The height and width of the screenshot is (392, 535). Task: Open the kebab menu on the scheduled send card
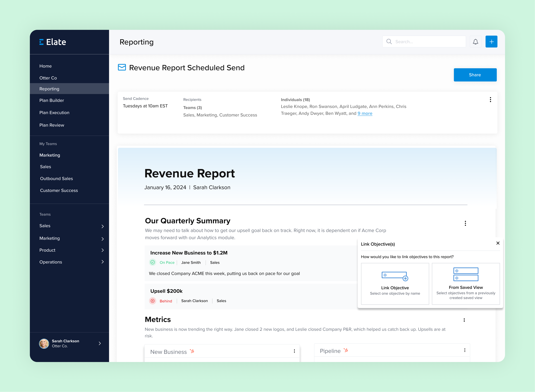tap(490, 100)
